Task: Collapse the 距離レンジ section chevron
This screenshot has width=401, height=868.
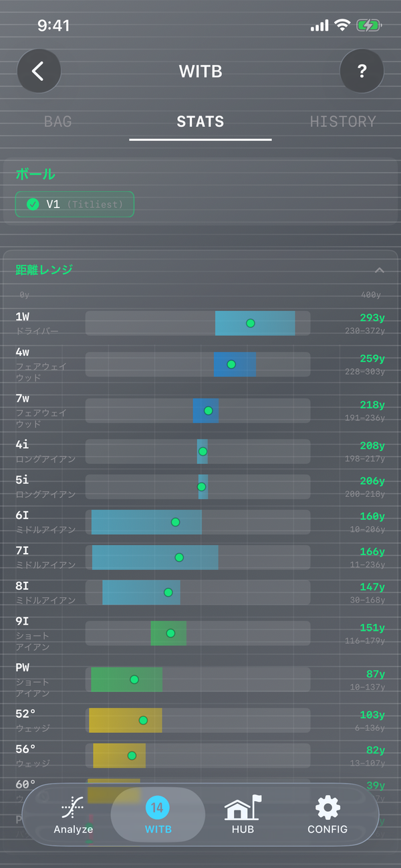Action: click(x=379, y=270)
